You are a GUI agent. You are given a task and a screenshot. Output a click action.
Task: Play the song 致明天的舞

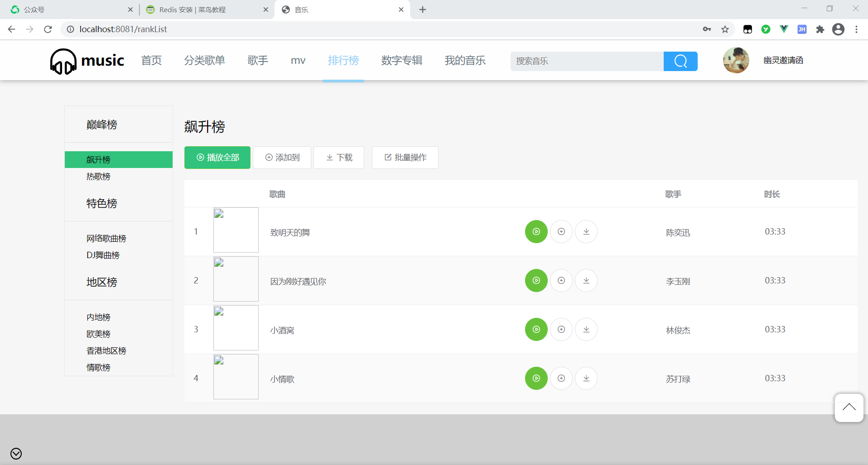click(x=536, y=231)
